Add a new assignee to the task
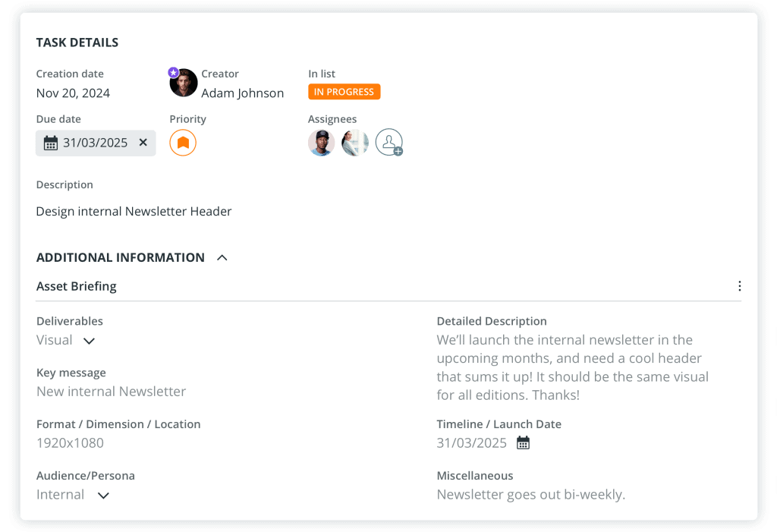This screenshot has height=532, width=777. [388, 142]
